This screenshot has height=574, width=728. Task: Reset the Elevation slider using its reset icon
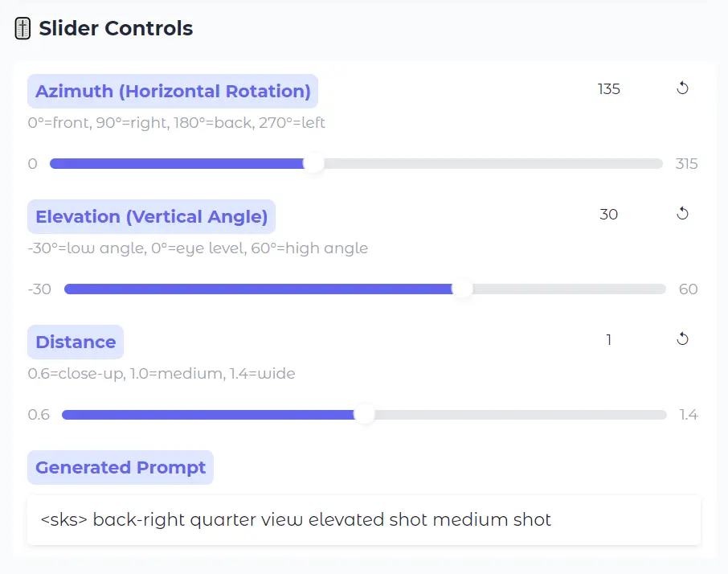point(683,213)
